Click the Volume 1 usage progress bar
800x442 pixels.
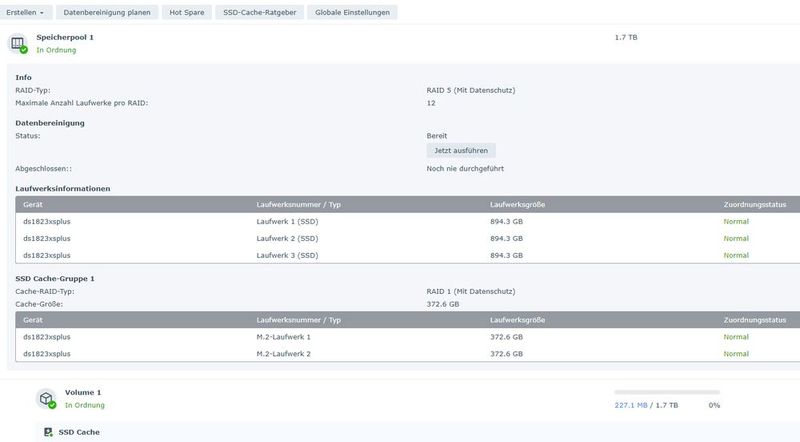(x=667, y=392)
